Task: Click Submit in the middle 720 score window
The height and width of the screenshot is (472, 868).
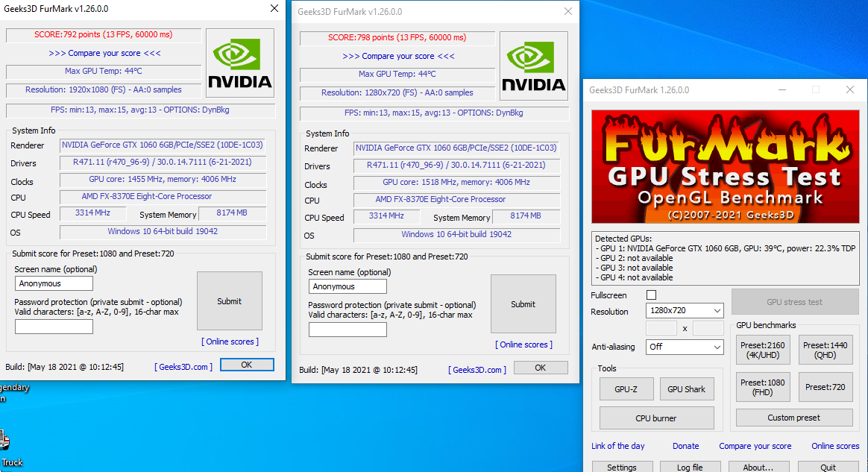Action: pos(523,304)
